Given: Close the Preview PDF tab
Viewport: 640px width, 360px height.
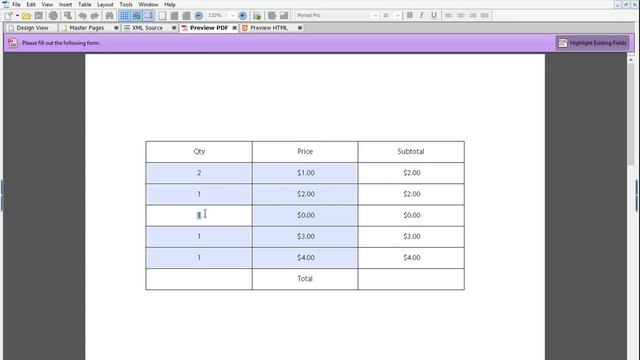Looking at the screenshot, I should point(235,28).
